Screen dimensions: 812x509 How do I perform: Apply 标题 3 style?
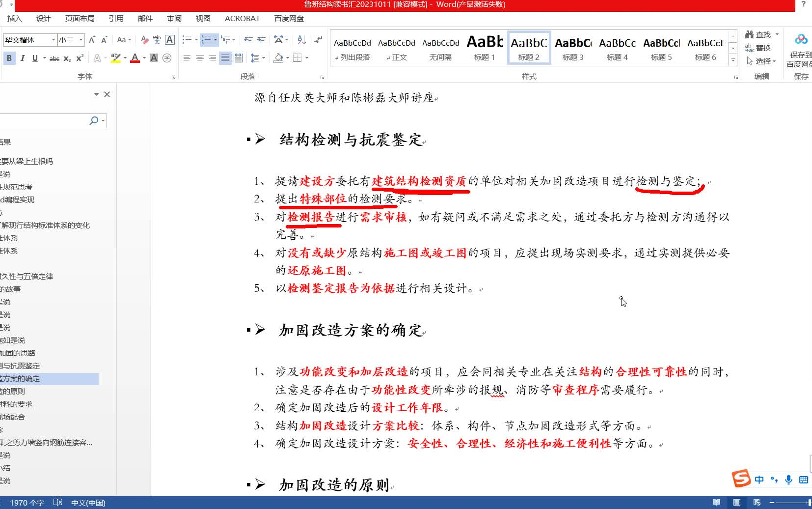pos(573,48)
